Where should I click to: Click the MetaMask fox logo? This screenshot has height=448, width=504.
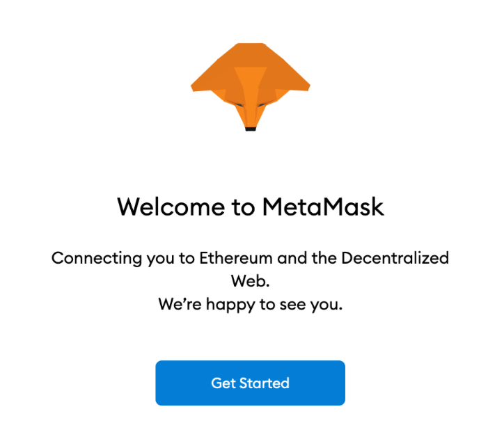[x=251, y=87]
